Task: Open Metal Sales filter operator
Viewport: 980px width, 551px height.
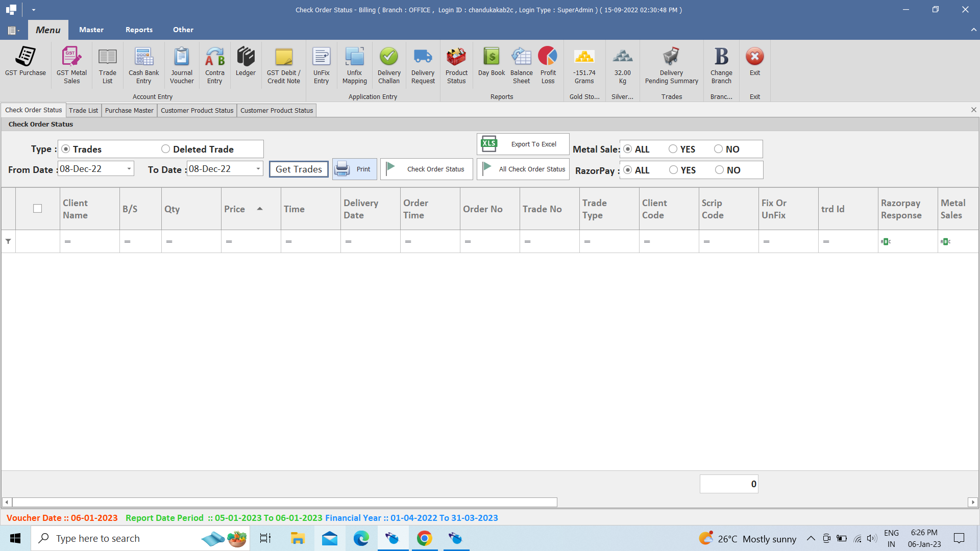Action: 946,241
